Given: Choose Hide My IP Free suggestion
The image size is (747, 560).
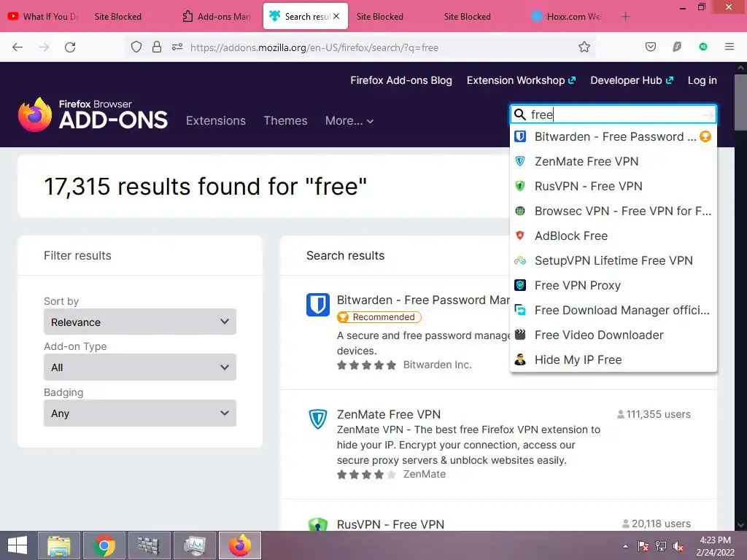Looking at the screenshot, I should click(613, 359).
